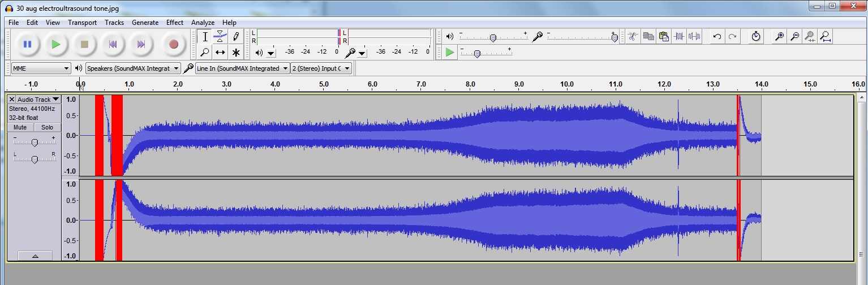Screen dimensions: 868x285
Task: Click the Undo arrow
Action: pyautogui.click(x=717, y=37)
